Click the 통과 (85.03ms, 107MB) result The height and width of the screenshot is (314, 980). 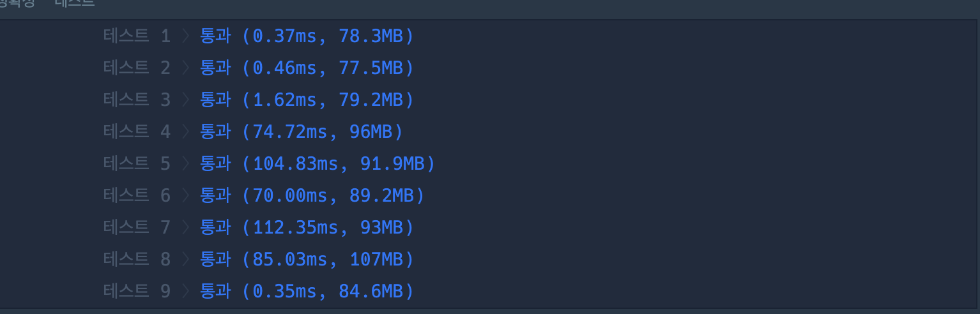tap(307, 260)
